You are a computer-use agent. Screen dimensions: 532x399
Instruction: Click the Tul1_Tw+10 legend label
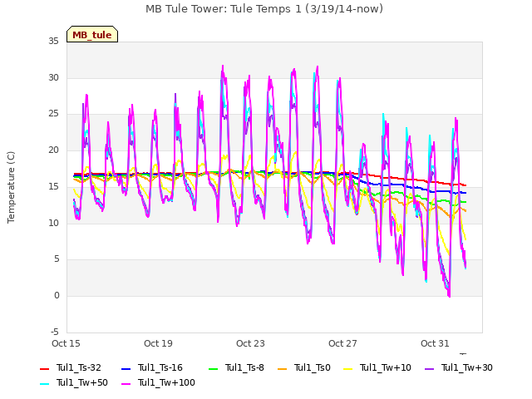(x=386, y=367)
